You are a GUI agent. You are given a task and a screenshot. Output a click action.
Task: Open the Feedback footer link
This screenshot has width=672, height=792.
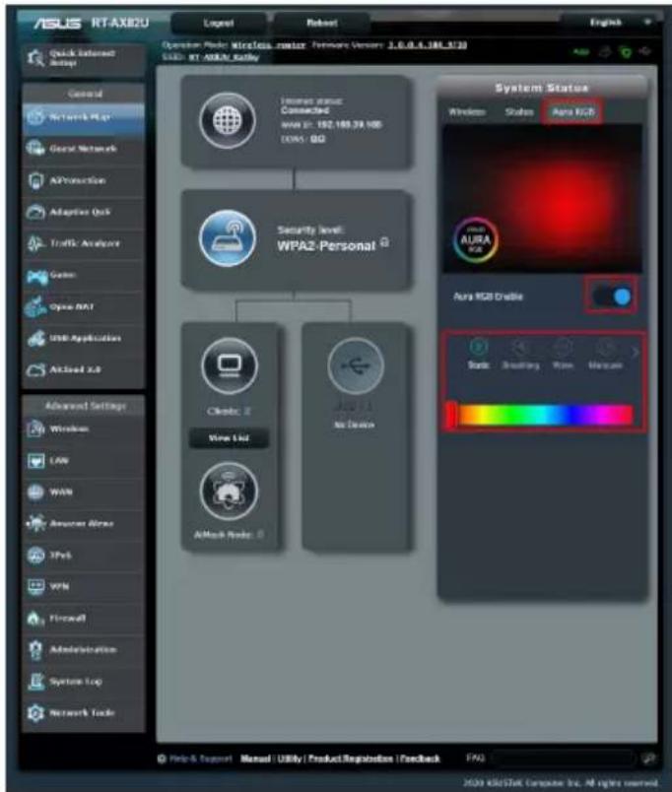pos(420,759)
